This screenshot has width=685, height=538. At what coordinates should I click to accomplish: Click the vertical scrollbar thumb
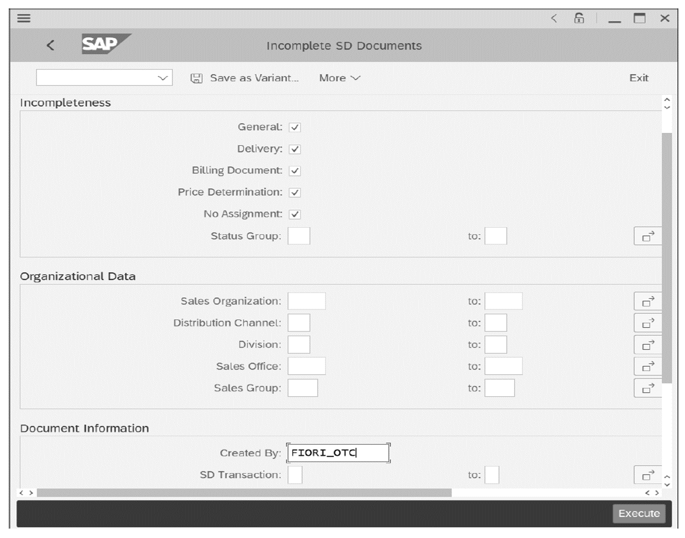pos(667,258)
